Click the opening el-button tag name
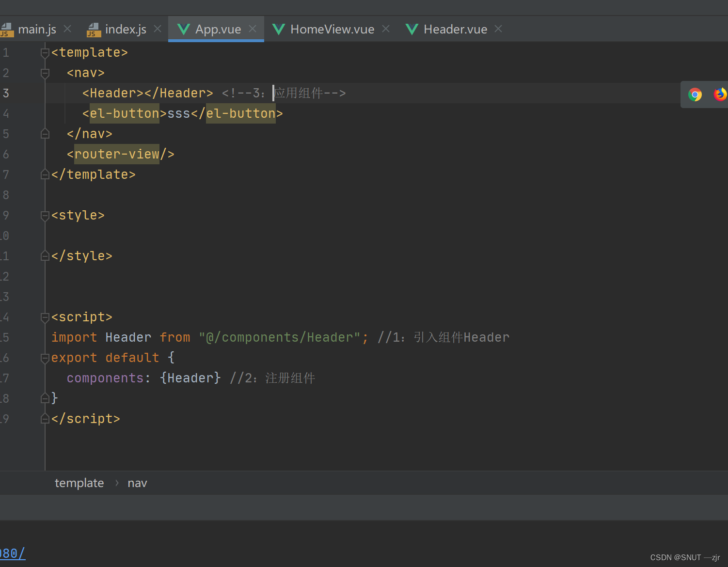The image size is (728, 567). click(125, 113)
